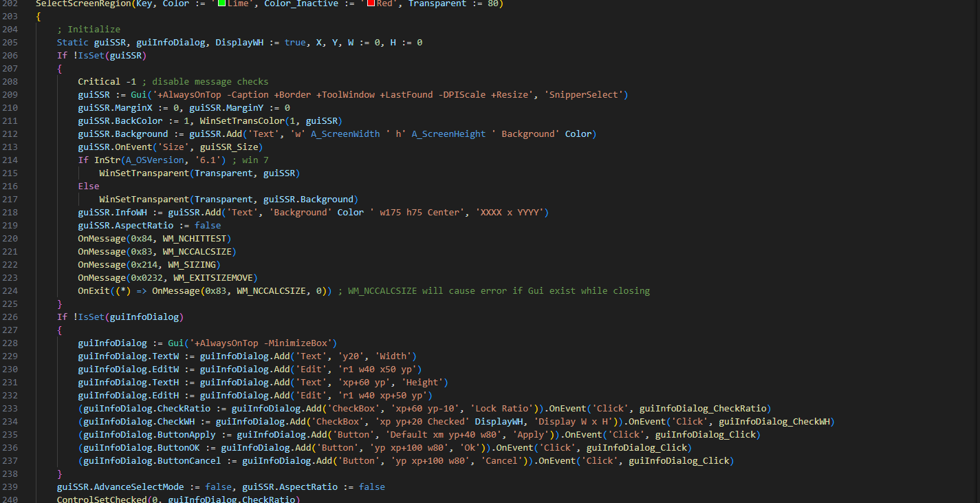Image resolution: width=980 pixels, height=503 pixels.
Task: Click the 'Display W x H' string
Action: (x=572, y=422)
